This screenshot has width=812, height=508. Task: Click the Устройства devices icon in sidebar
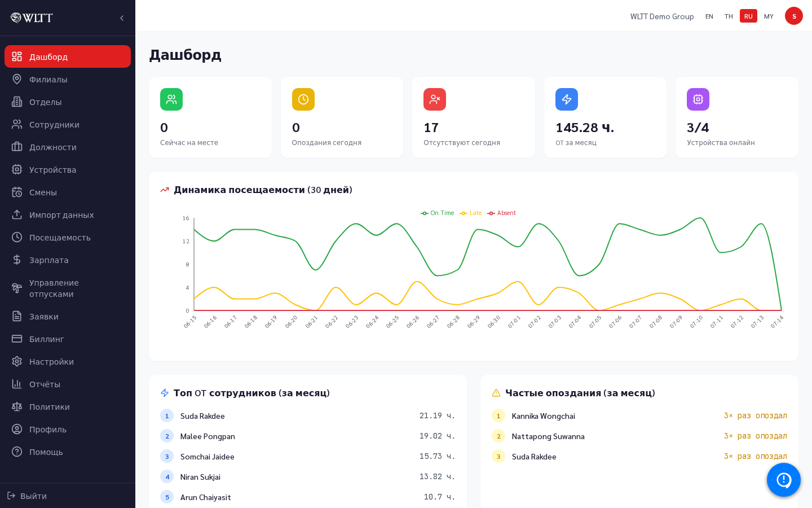[17, 169]
